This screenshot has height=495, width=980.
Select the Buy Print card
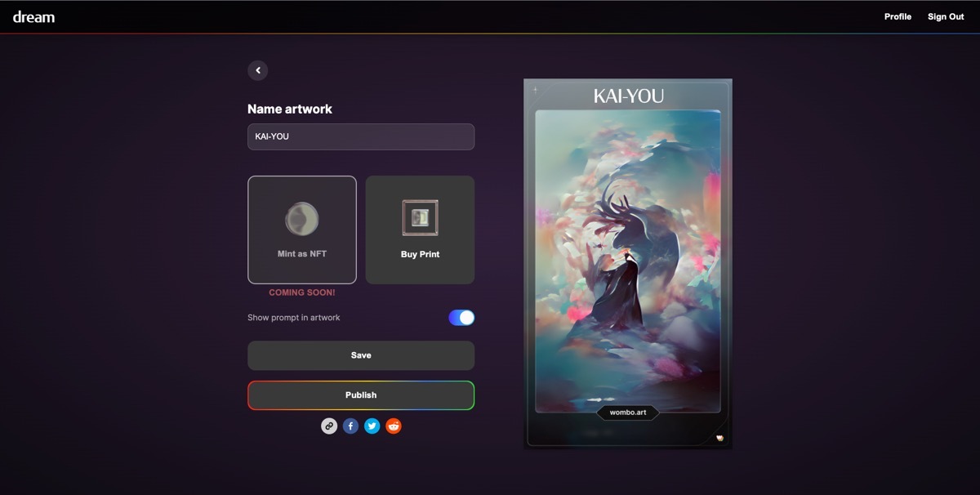420,230
